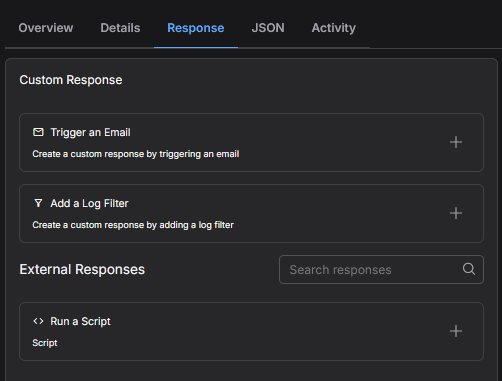Click the Trigger an Email title
The image size is (502, 381).
[x=90, y=132]
